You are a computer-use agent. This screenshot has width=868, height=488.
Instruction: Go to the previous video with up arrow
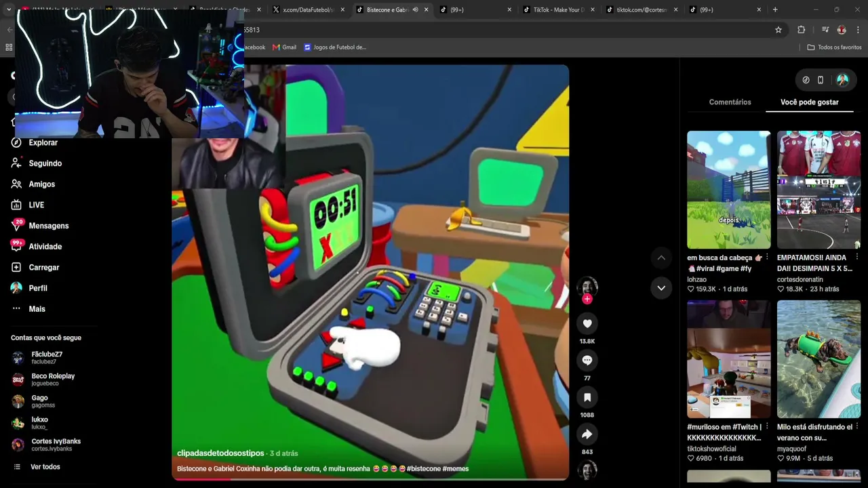coord(661,258)
